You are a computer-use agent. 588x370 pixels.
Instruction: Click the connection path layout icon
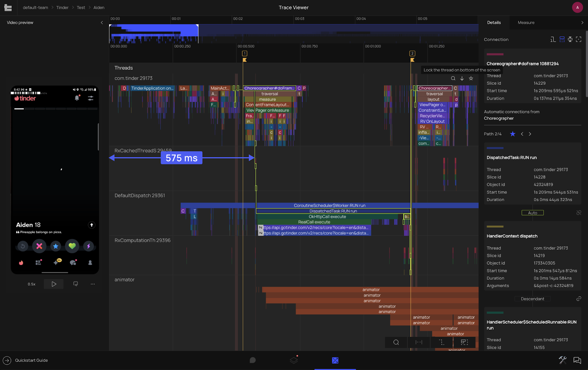(553, 39)
